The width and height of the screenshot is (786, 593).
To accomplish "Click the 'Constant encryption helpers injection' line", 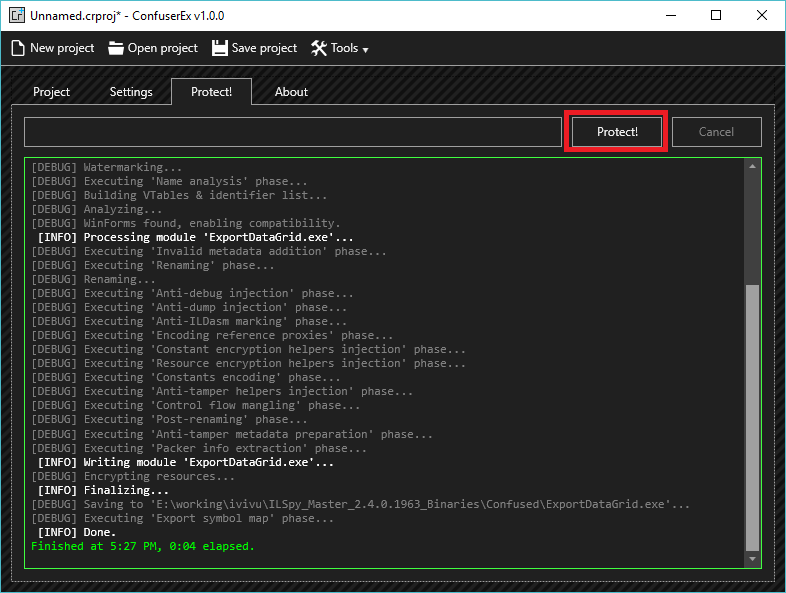I will coord(249,349).
